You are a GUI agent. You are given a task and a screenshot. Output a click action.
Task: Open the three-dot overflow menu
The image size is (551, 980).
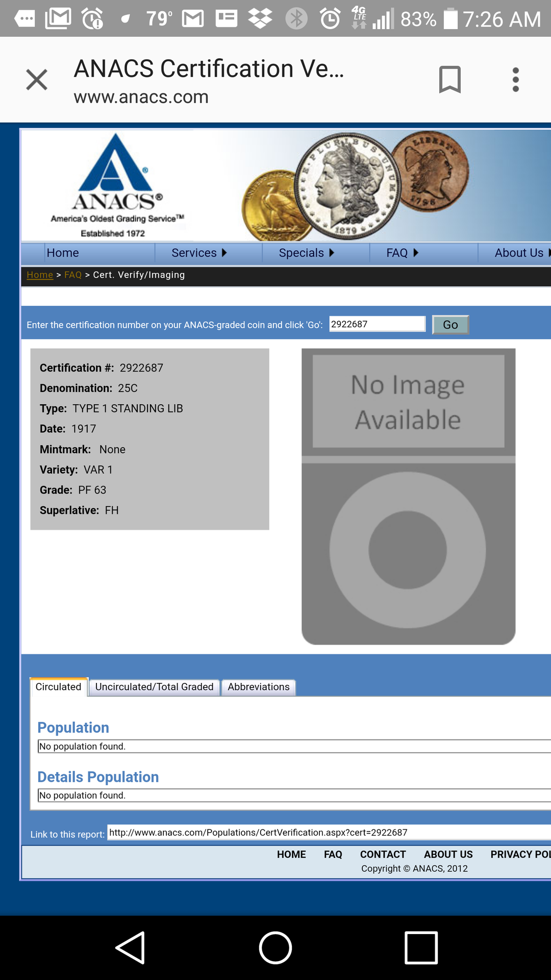[516, 80]
